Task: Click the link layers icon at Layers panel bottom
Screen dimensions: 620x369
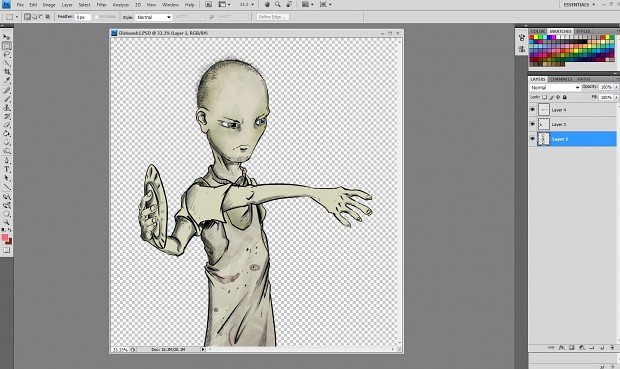Action: coord(551,348)
